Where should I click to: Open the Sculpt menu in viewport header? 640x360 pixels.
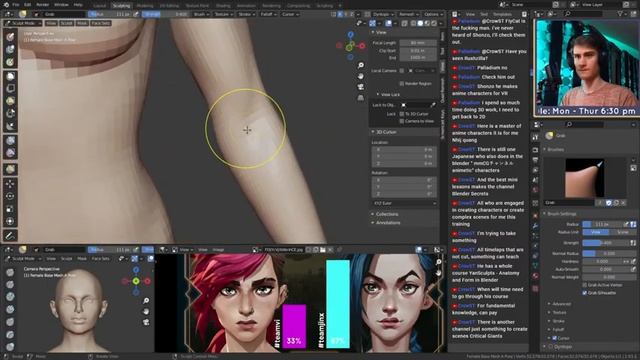[67, 23]
